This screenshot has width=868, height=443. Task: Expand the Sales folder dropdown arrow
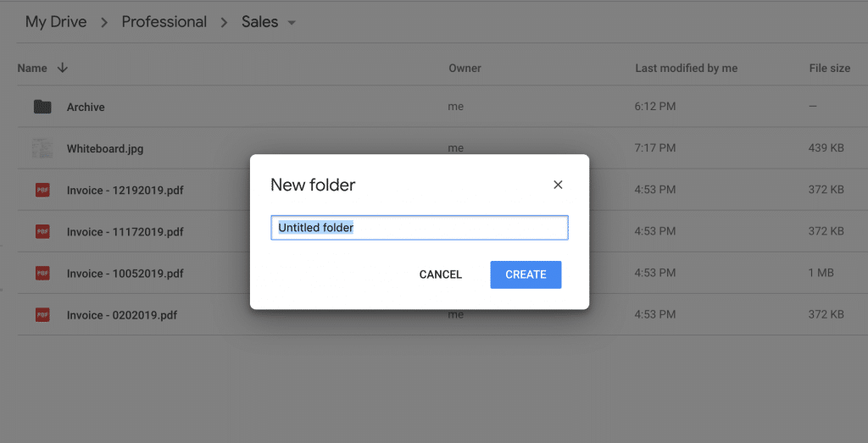pyautogui.click(x=292, y=23)
